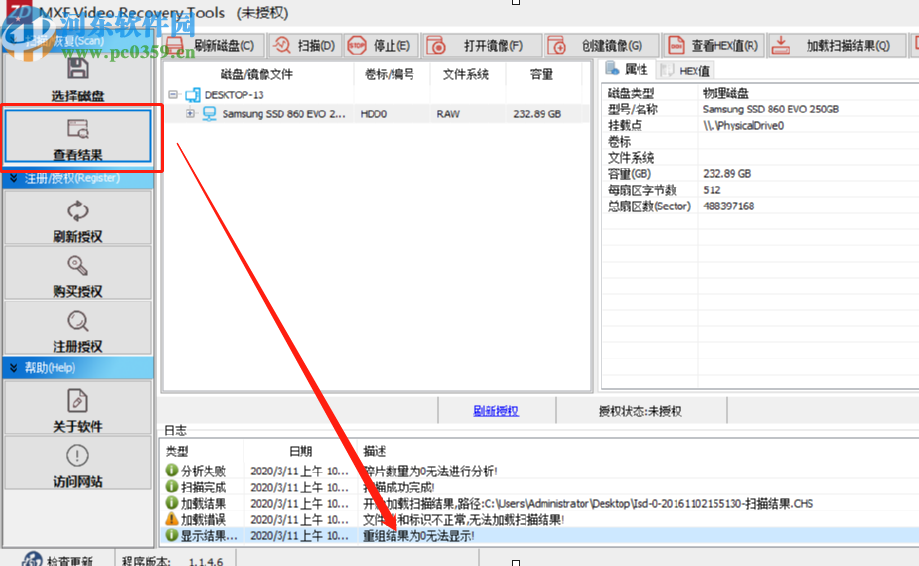
Task: Select the 加载错误 warning log entry
Action: 539,519
